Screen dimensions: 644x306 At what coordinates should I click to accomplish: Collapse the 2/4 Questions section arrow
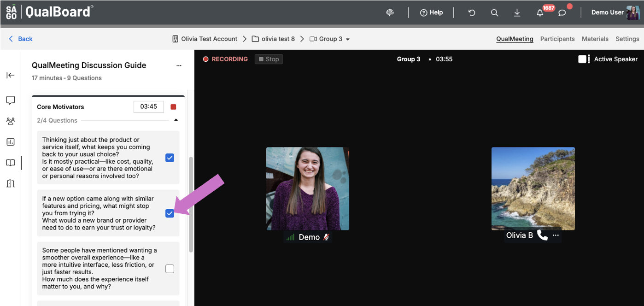176,120
